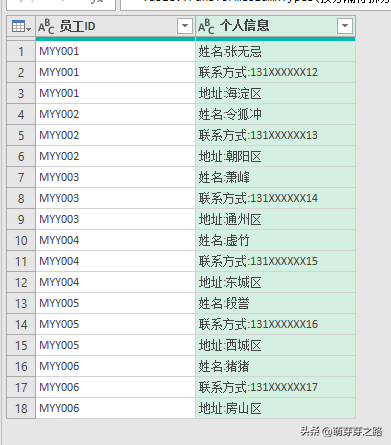Select the MYY003 cell in row 9

[x=115, y=219]
